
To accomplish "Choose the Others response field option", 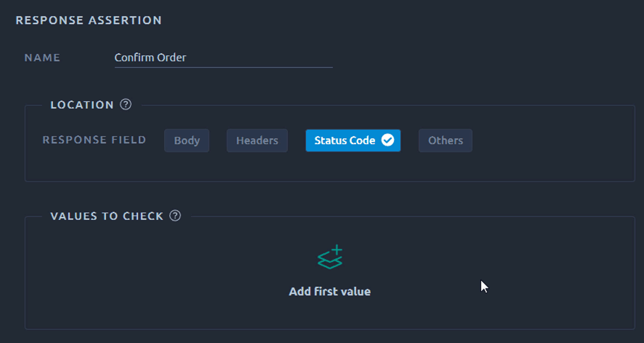I will coord(445,140).
